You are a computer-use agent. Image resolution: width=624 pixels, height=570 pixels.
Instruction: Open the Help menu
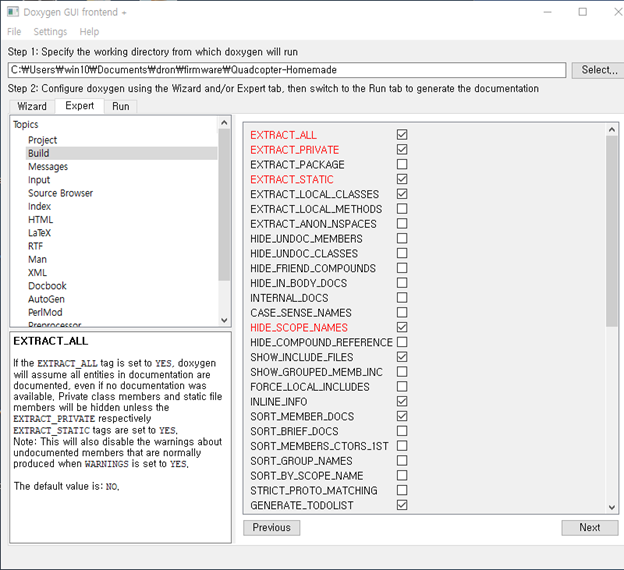pyautogui.click(x=89, y=31)
